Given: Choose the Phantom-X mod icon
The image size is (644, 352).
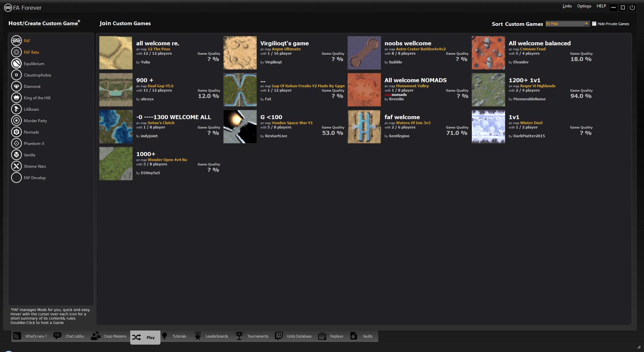Looking at the screenshot, I should point(16,143).
